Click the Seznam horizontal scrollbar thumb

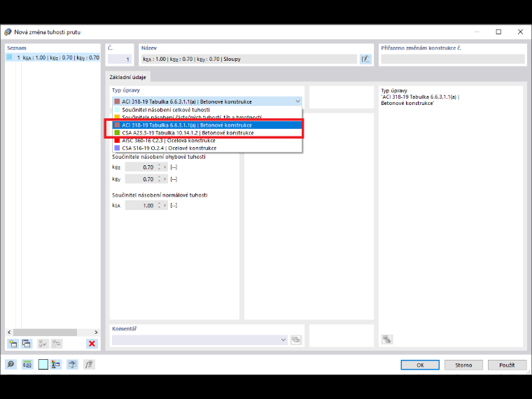pos(45,332)
